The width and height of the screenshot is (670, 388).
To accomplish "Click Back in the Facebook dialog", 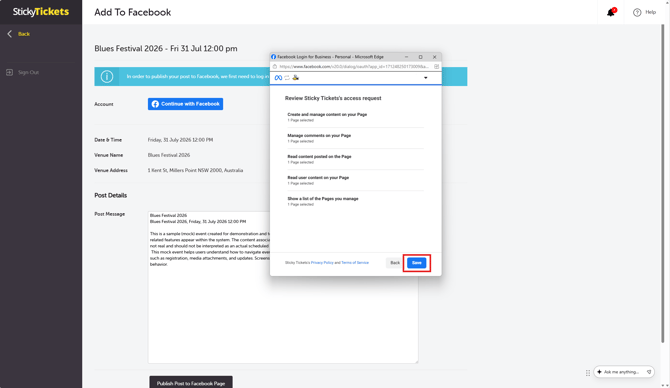I will 395,263.
